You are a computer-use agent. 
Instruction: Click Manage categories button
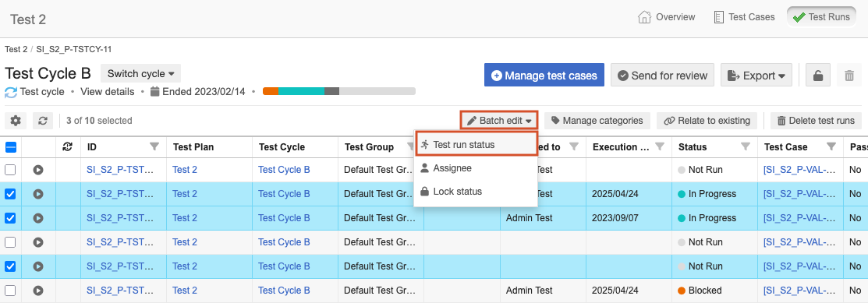point(597,121)
